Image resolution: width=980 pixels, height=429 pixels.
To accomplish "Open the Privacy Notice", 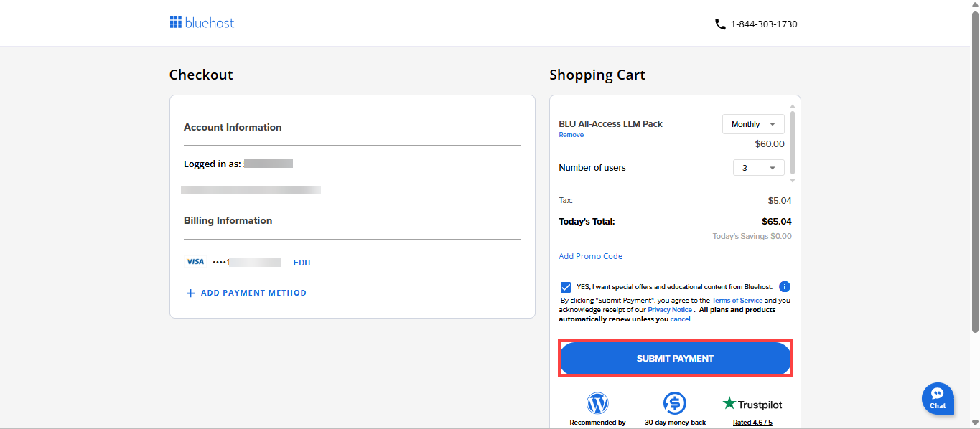I will pos(669,309).
